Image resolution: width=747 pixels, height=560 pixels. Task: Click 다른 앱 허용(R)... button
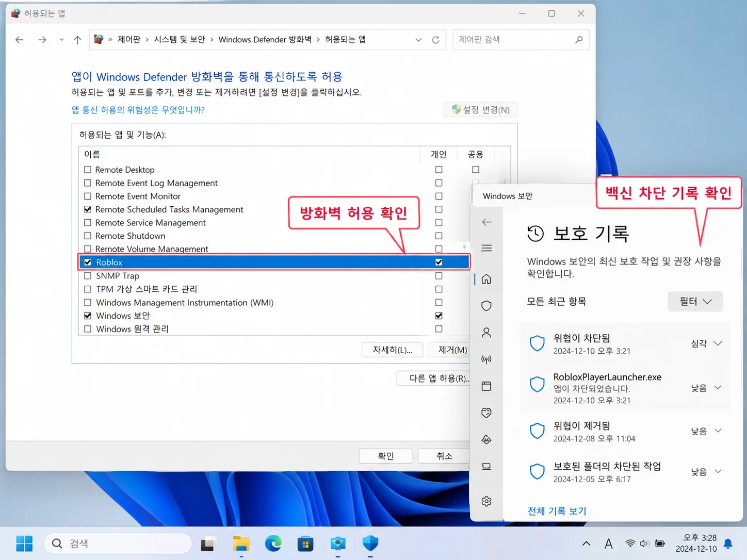434,378
